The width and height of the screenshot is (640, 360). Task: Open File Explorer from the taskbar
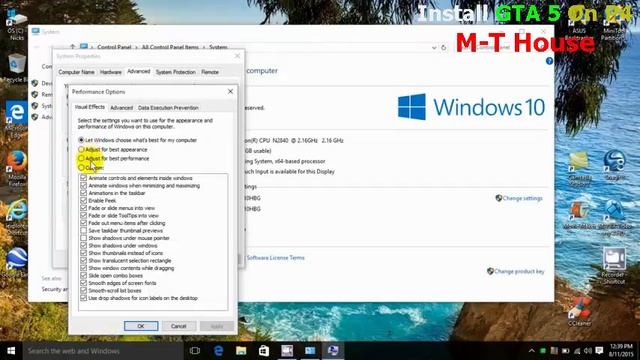pyautogui.click(x=241, y=351)
